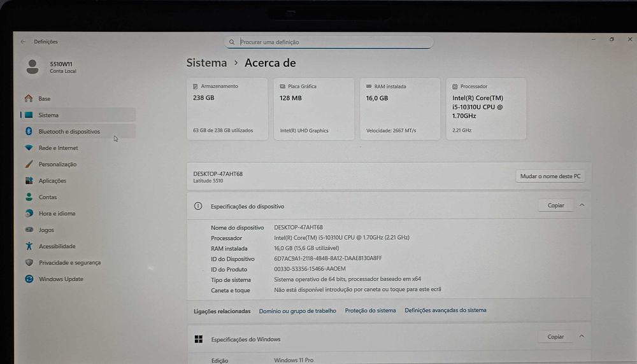
Task: Open Definições avançadas do sistema link
Action: (445, 310)
